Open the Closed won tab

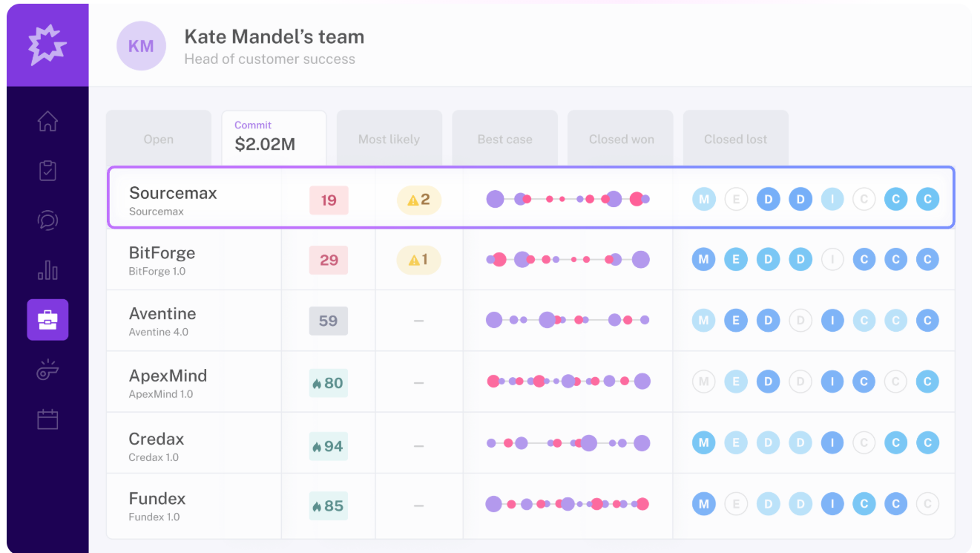[620, 139]
